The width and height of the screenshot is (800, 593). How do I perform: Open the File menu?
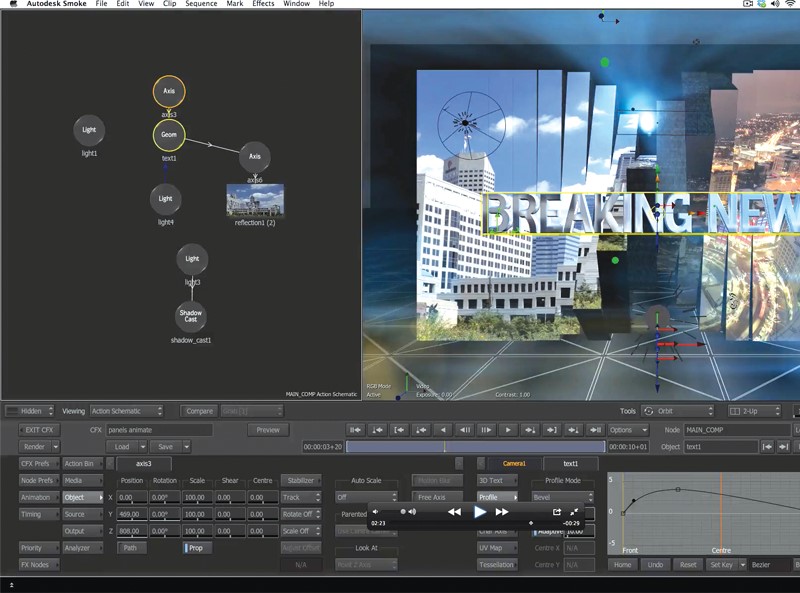[101, 4]
